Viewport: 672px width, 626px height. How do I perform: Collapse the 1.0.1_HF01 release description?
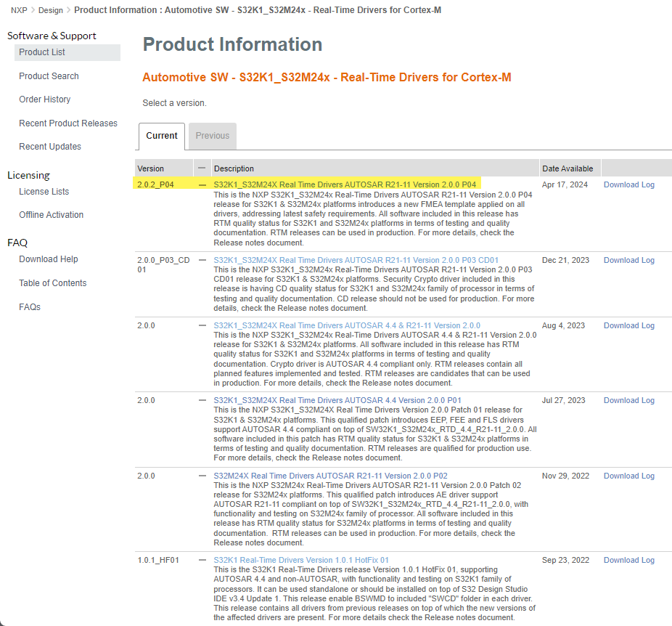coord(202,561)
